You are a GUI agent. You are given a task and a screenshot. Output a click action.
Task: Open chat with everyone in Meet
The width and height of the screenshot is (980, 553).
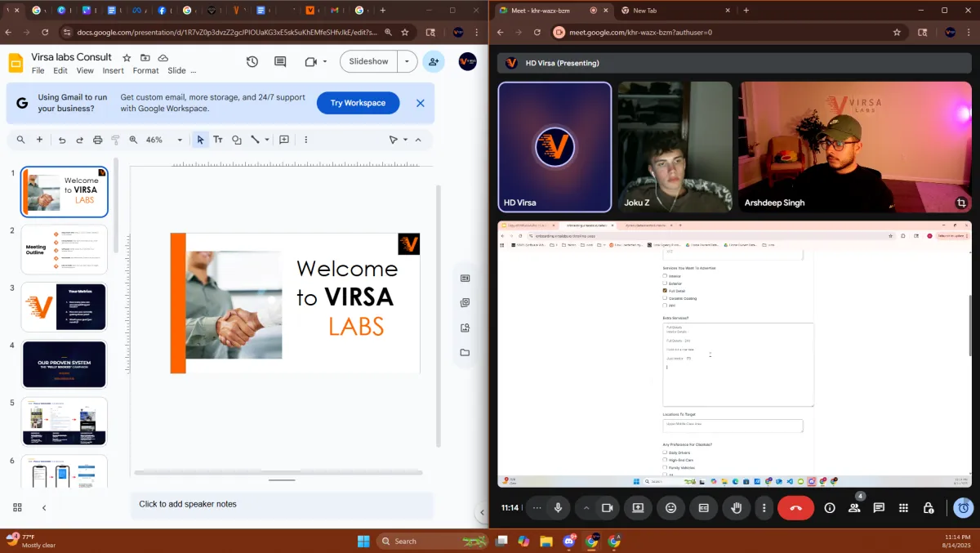pos(879,507)
